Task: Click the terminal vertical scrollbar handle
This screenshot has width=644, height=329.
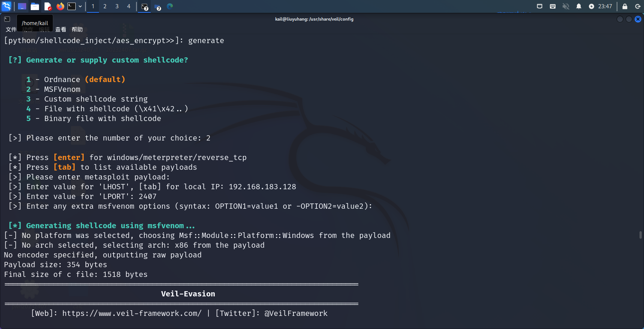Action: pos(641,235)
